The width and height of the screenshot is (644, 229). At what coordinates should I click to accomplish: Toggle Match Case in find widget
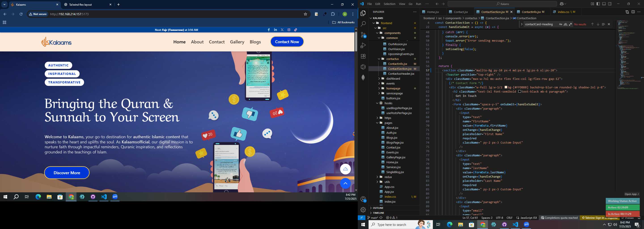coord(561,24)
